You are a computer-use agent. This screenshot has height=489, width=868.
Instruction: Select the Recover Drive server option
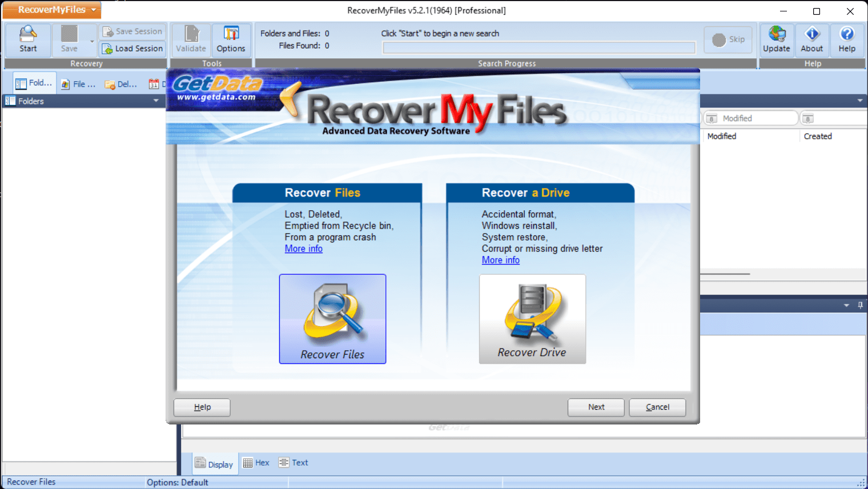(532, 319)
